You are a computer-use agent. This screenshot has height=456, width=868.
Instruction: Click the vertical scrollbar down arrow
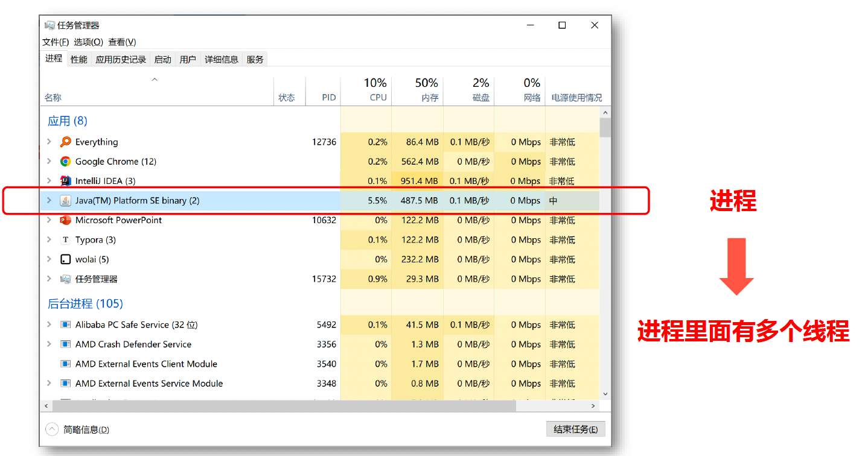pos(605,394)
